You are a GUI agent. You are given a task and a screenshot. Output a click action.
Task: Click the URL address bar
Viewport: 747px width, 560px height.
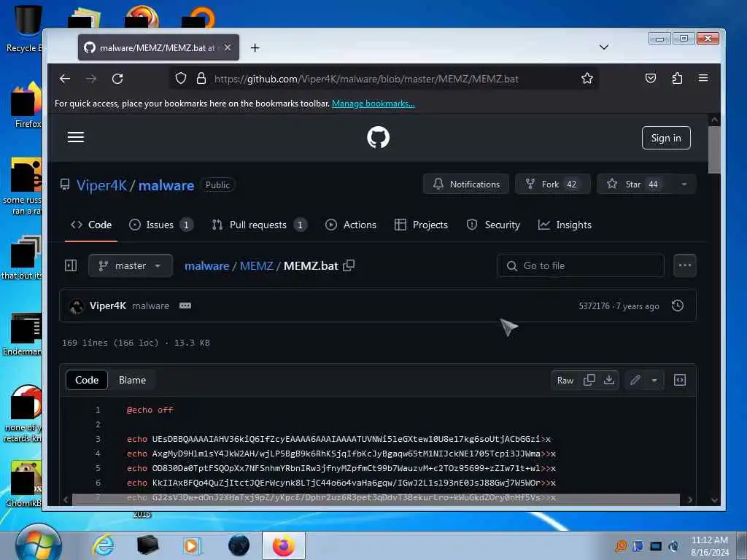[384, 79]
